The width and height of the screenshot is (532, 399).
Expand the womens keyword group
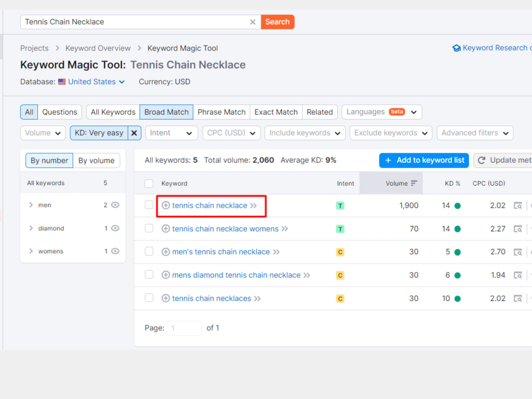click(x=31, y=251)
